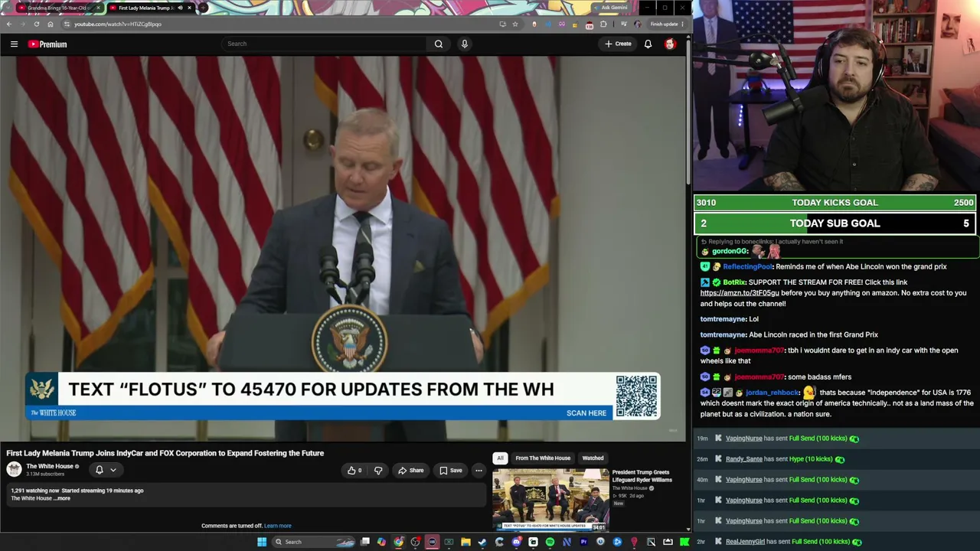Open the Create menu
Image resolution: width=980 pixels, height=551 pixels.
click(x=618, y=44)
